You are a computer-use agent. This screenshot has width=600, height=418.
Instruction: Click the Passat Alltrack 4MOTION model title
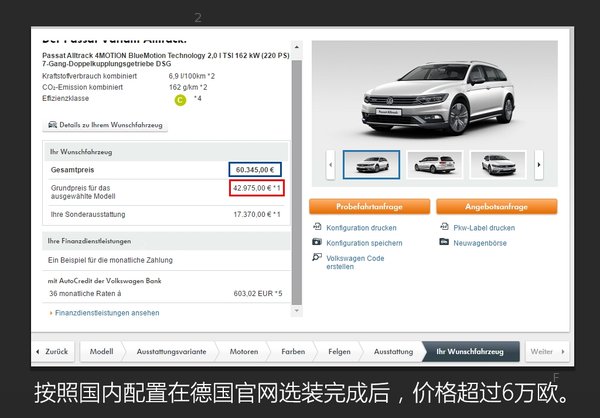point(166,60)
